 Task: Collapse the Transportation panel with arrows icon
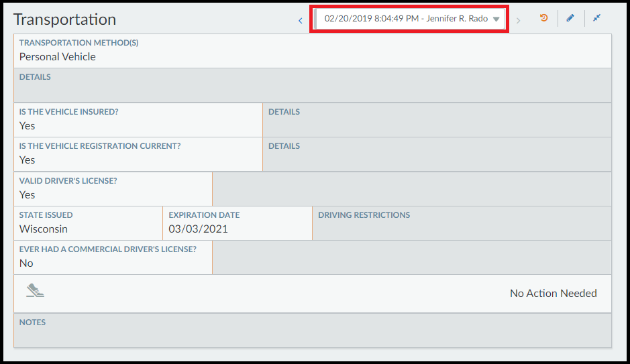596,18
